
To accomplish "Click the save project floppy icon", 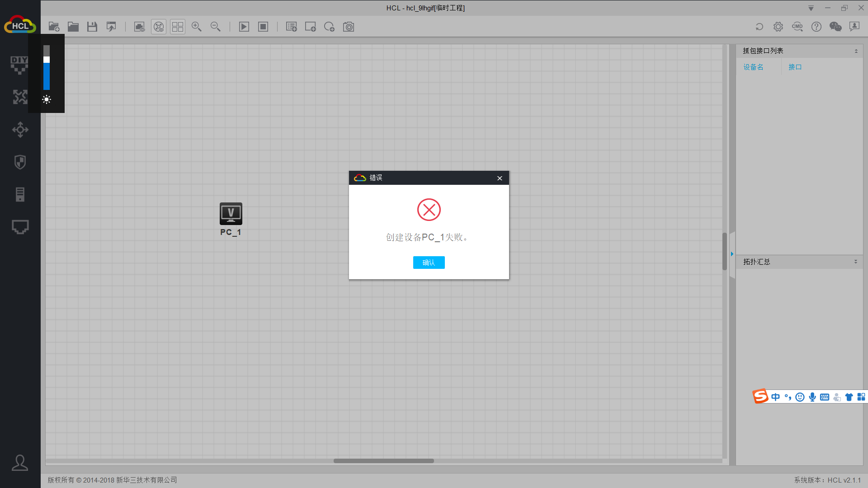I will point(92,27).
